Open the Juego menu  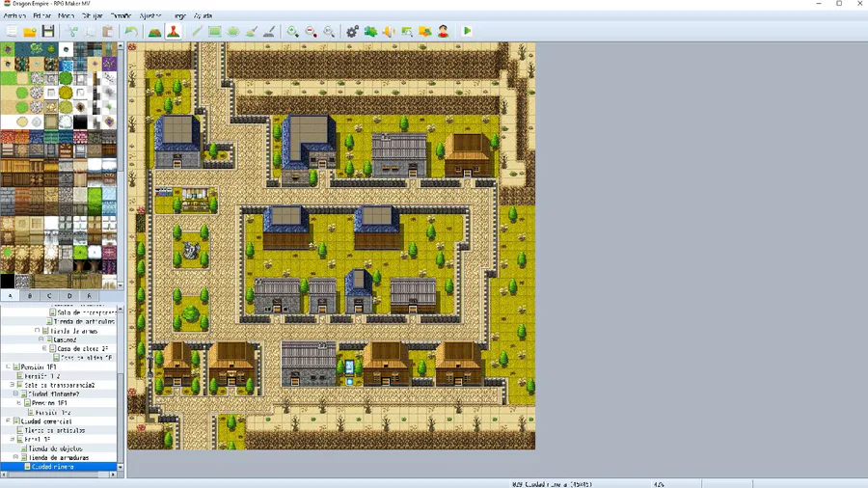[180, 16]
